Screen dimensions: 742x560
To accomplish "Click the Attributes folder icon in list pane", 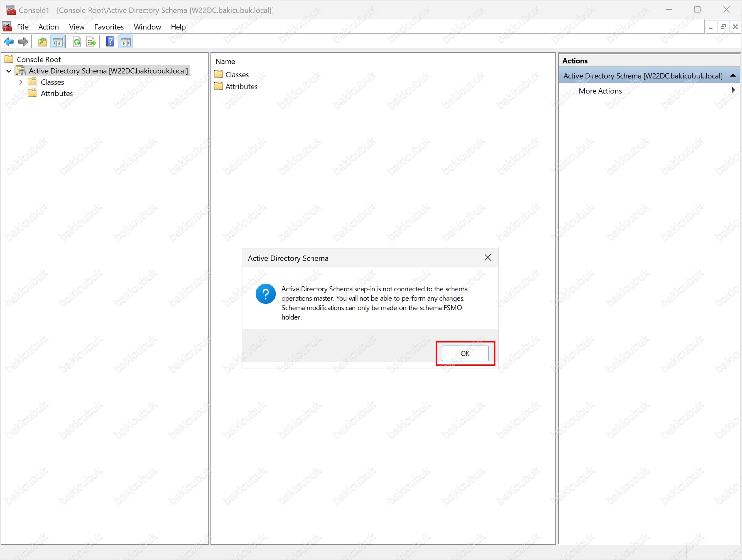I will click(219, 86).
